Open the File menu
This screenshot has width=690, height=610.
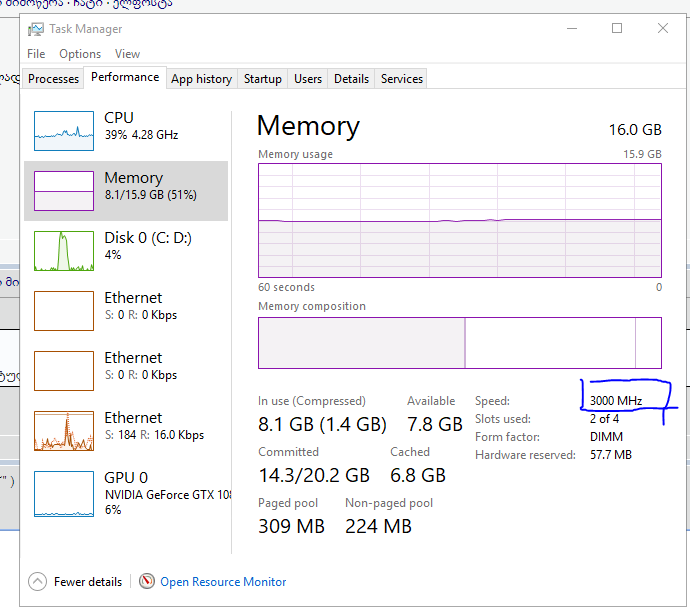coord(36,54)
